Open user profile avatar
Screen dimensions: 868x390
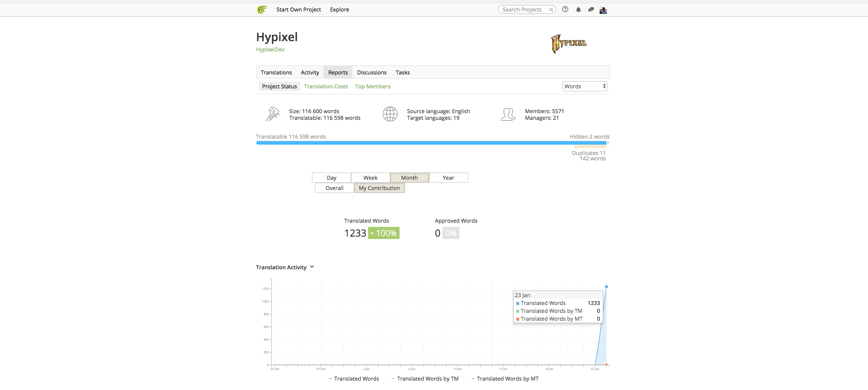point(603,11)
